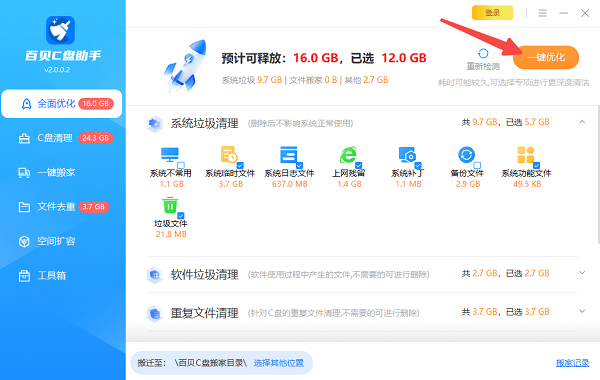Click the 系统垃圾清理 section title
600x380 pixels.
(x=205, y=124)
